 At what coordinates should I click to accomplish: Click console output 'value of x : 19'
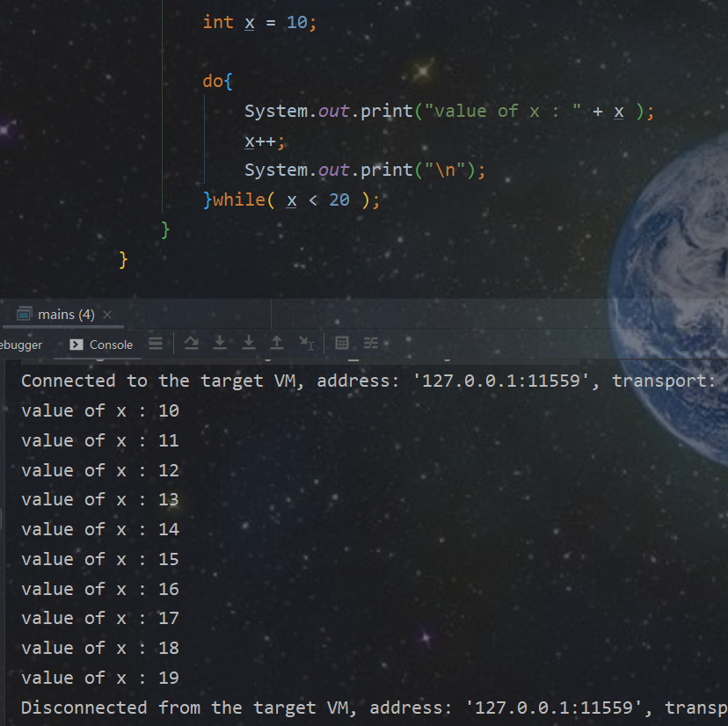100,678
